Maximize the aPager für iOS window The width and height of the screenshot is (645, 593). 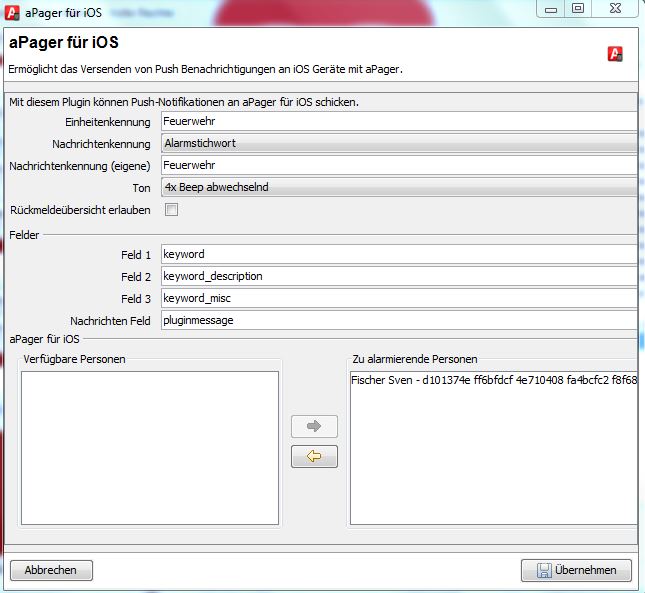[577, 8]
